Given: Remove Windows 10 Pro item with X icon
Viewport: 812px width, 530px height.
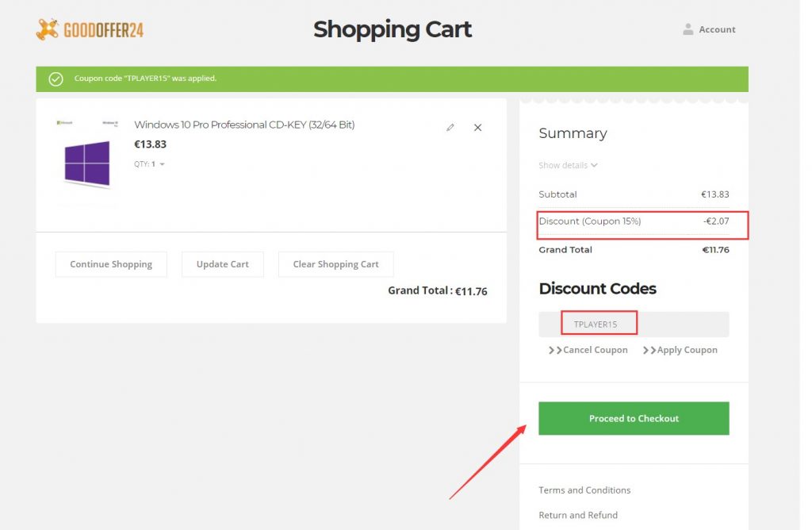Looking at the screenshot, I should [x=477, y=127].
